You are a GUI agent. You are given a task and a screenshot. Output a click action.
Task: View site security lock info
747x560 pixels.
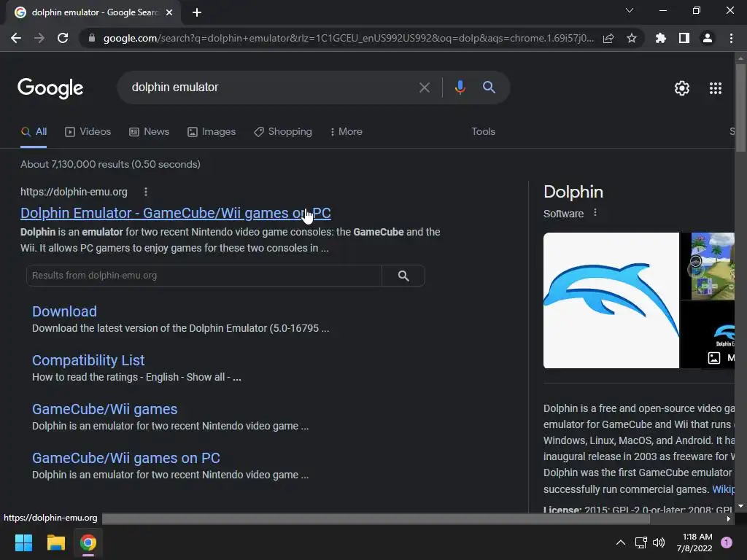click(92, 38)
